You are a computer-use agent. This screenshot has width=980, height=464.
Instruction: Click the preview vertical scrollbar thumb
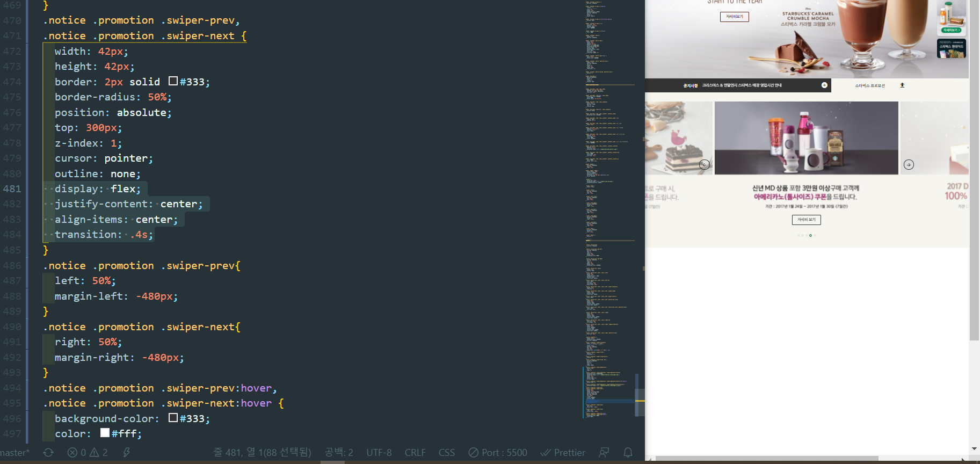974,170
